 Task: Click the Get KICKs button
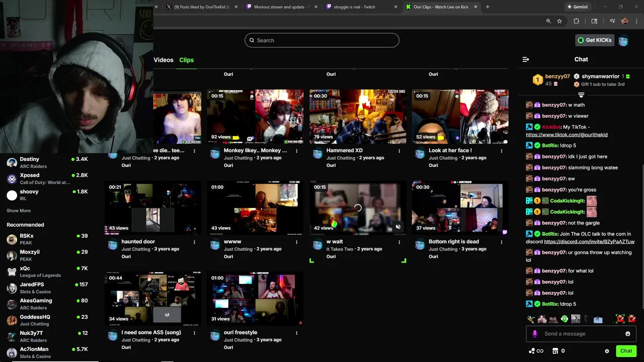(595, 40)
